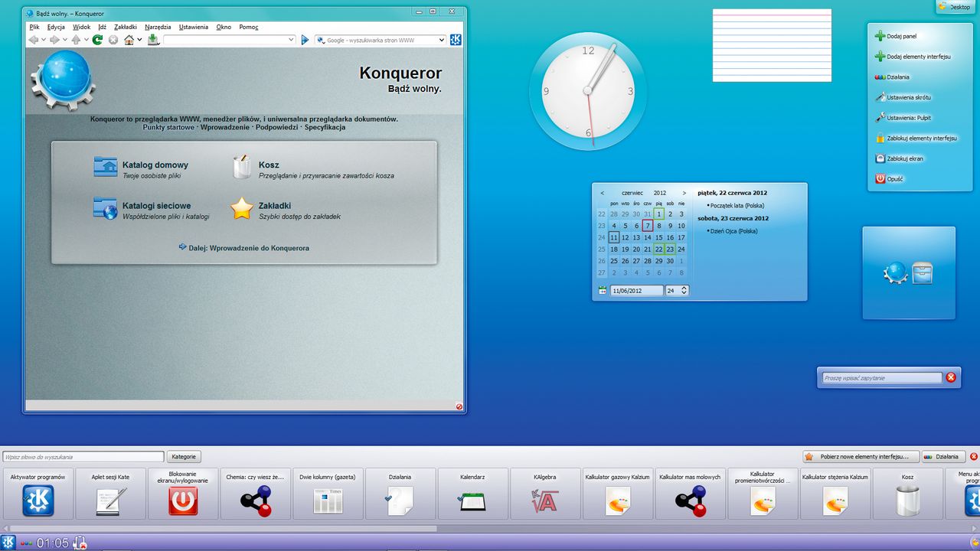980x551 pixels.
Task: Open the Narzędzia menu
Action: pos(158,27)
